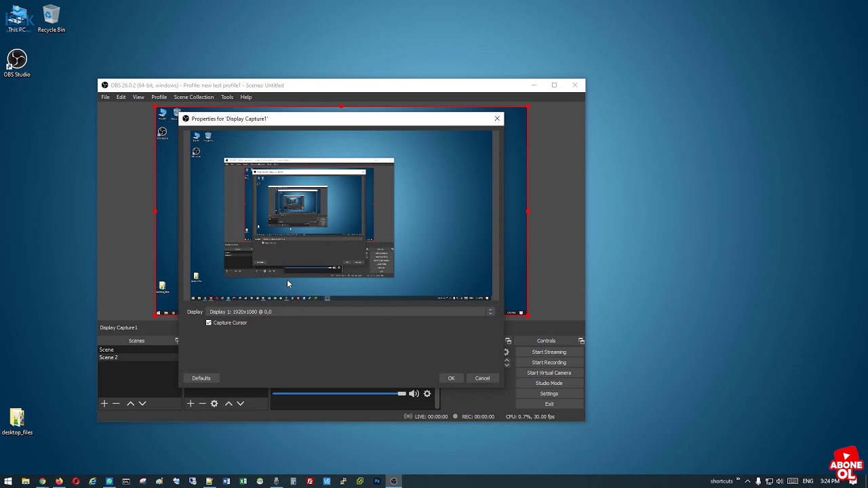
Task: Open the OBS Studio desktop shortcut
Action: click(17, 63)
